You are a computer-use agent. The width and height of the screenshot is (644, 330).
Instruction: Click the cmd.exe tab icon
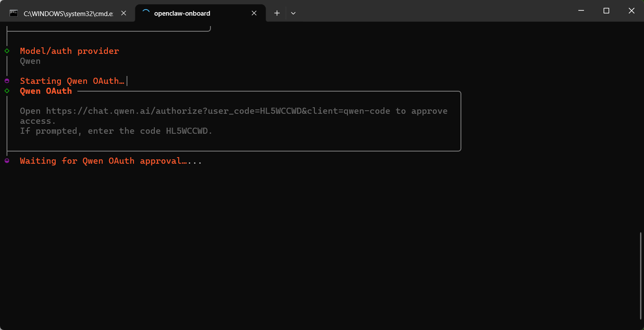[x=14, y=13]
